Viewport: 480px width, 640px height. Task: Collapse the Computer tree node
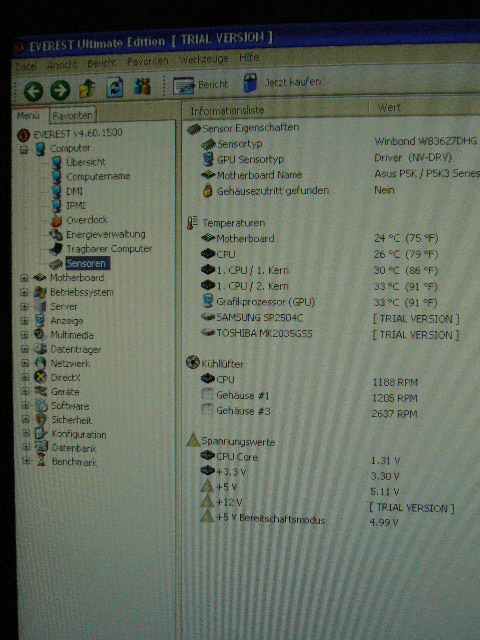(x=24, y=149)
